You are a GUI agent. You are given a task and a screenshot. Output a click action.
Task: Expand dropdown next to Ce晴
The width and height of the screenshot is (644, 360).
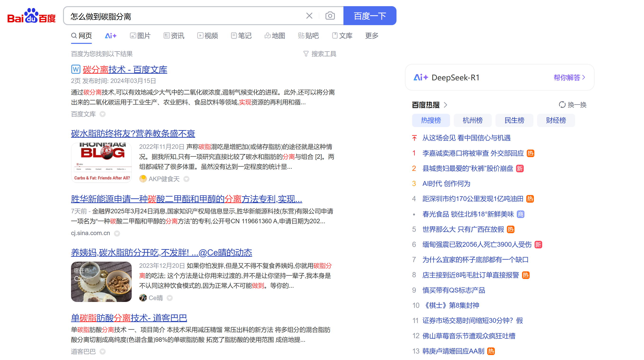pos(170,298)
